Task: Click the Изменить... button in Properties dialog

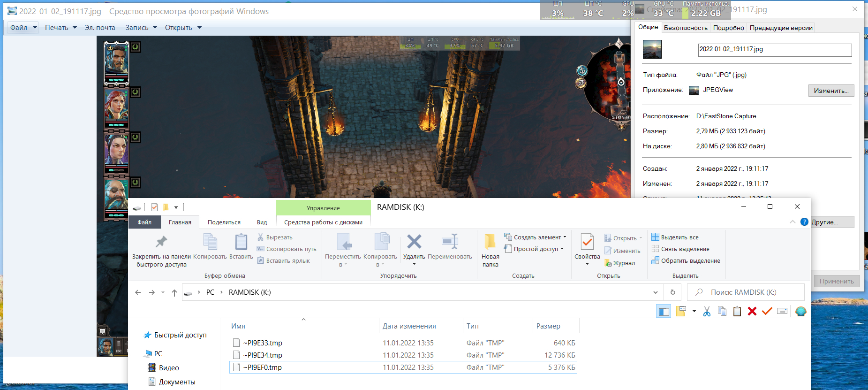Action: coord(831,91)
